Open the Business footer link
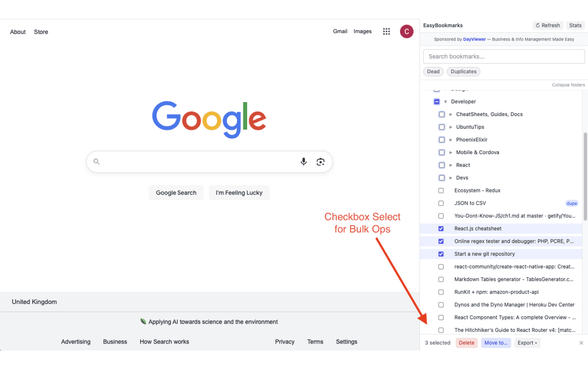Viewport: 588px width, 368px height. pos(115,342)
